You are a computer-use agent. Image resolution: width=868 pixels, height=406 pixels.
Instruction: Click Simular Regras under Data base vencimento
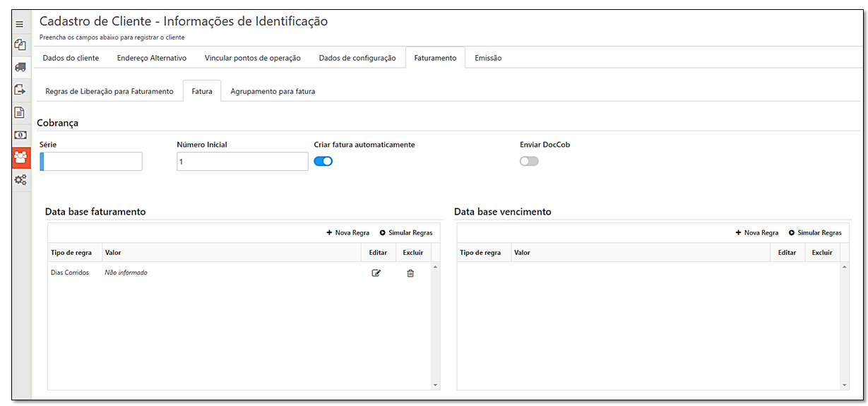pyautogui.click(x=815, y=232)
